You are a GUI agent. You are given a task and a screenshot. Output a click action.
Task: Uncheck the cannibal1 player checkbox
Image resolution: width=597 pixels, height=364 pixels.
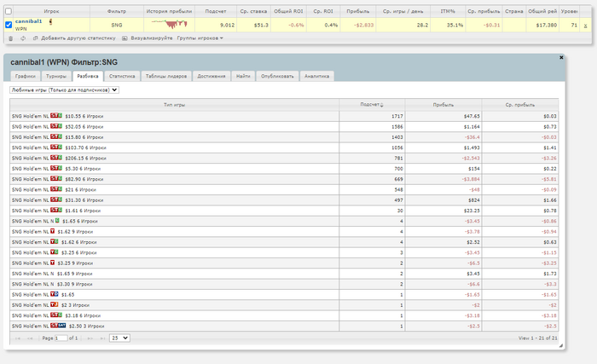[x=9, y=25]
